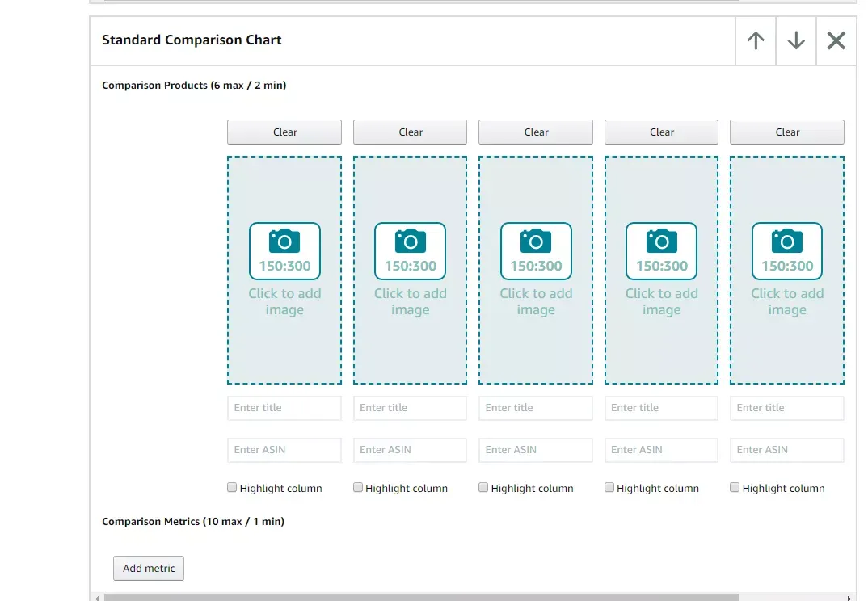Check Highlight column for the fourth product
Image resolution: width=868 pixels, height=601 pixels.
(x=609, y=488)
